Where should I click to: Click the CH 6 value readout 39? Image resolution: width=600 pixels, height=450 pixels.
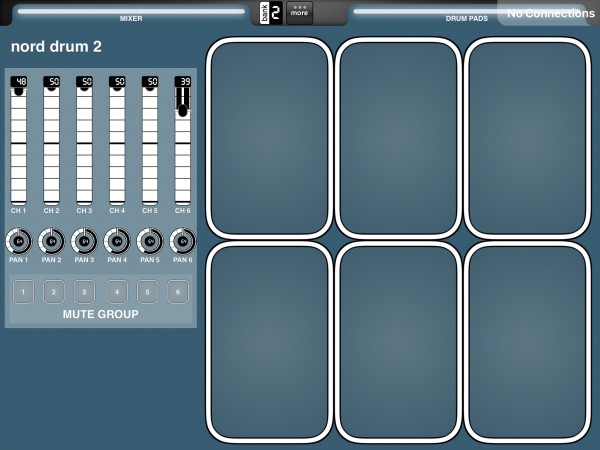point(183,81)
